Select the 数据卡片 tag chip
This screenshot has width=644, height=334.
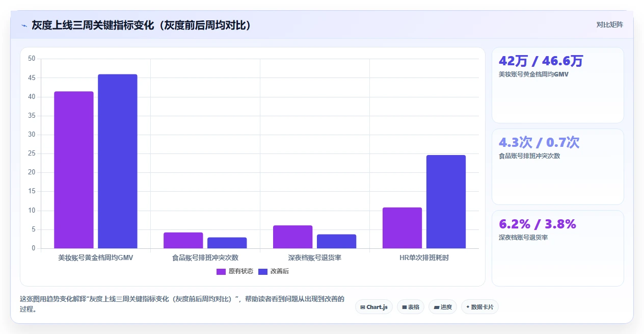point(480,307)
